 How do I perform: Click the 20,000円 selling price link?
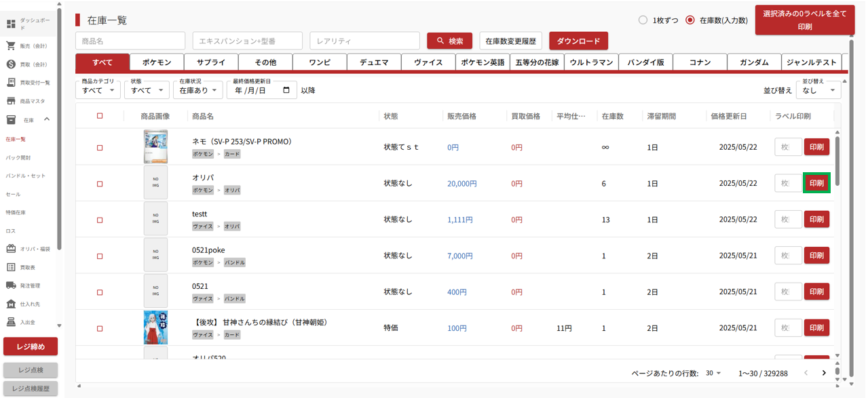[462, 184]
